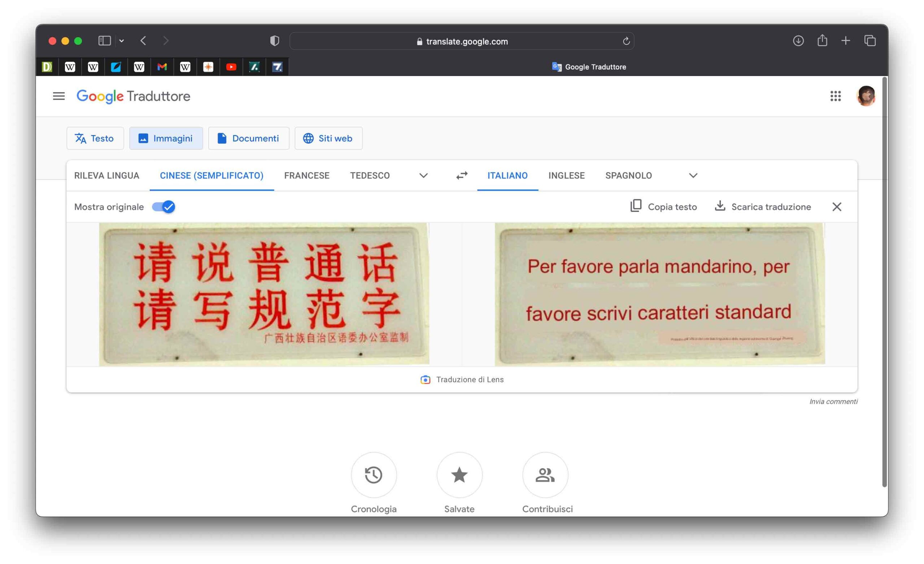Click the Safari reload page icon
Image resolution: width=924 pixels, height=564 pixels.
coord(626,41)
